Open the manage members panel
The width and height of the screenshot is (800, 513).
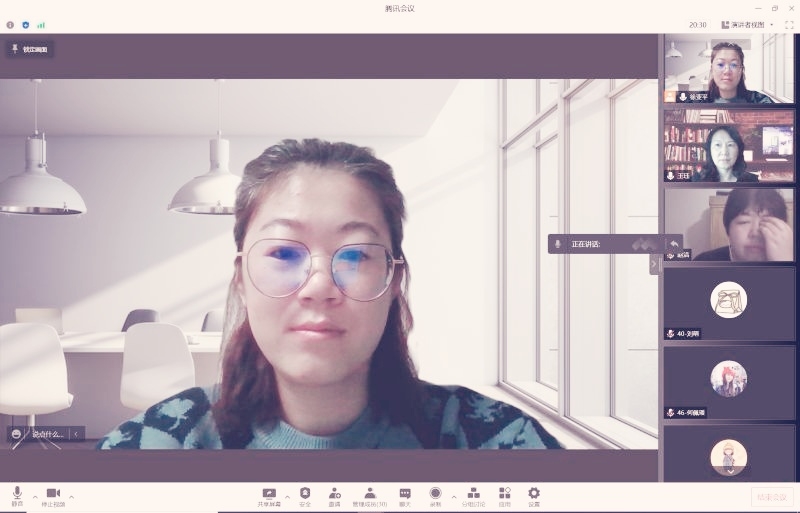[369, 495]
